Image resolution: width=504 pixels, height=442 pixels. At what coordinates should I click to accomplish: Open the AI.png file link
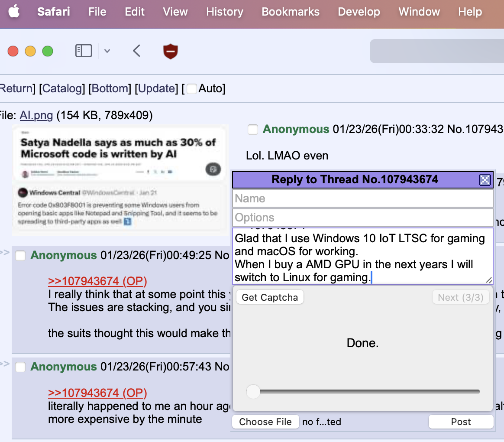[x=36, y=115]
